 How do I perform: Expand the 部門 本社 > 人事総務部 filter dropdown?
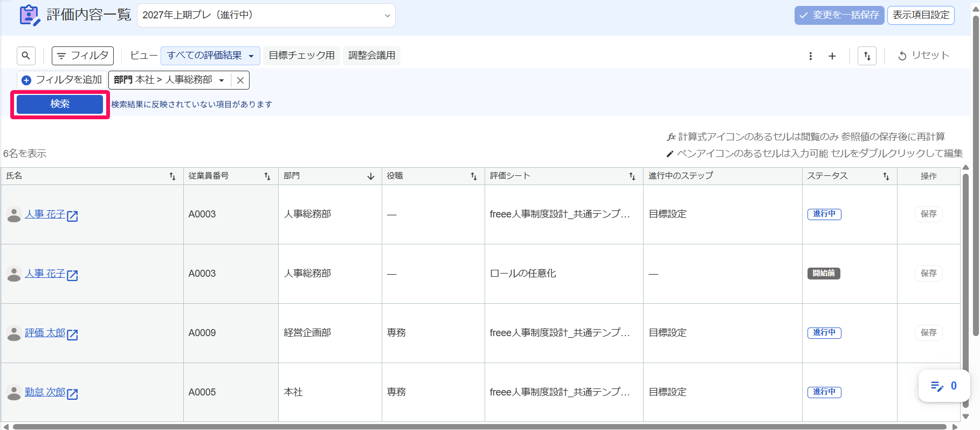169,80
